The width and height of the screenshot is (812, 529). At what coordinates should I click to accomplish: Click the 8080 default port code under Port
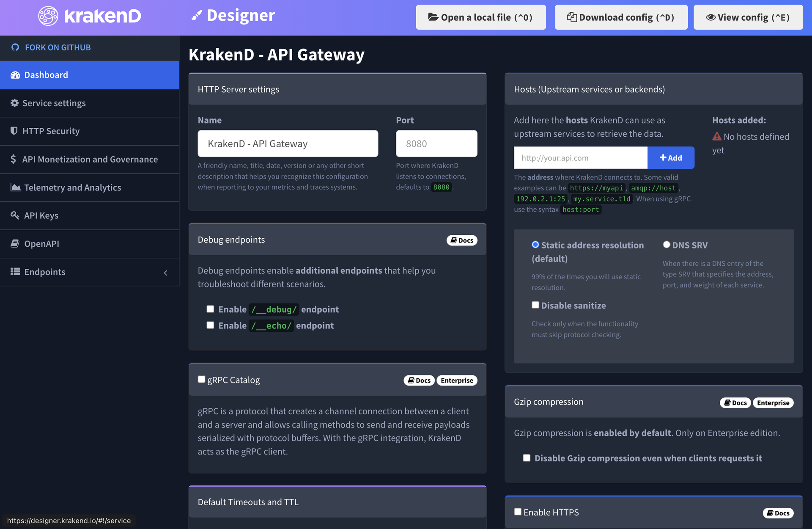(x=441, y=187)
